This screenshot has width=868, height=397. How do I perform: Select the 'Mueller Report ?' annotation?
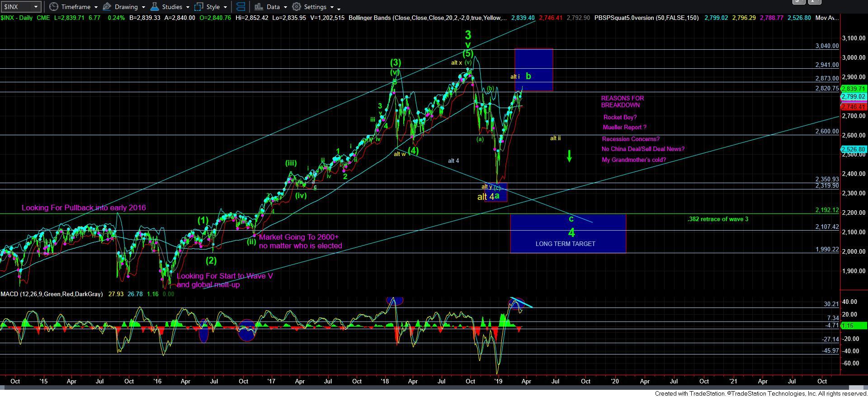tap(624, 128)
